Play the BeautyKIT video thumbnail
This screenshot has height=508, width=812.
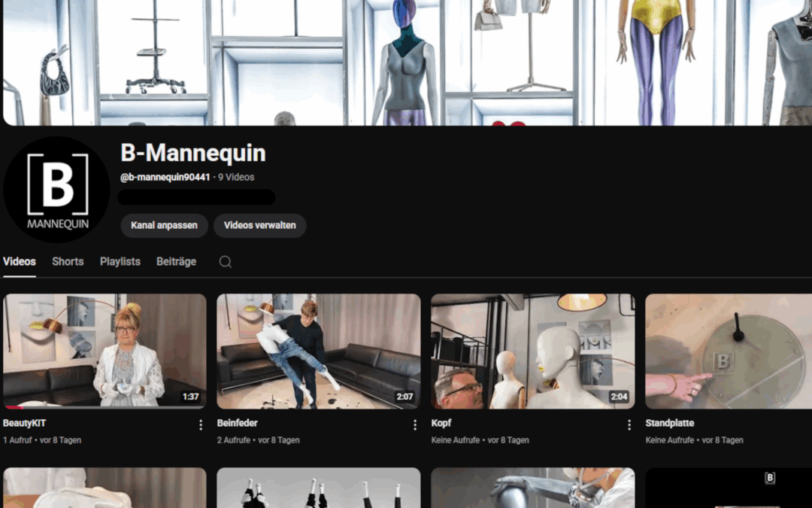[x=105, y=351]
